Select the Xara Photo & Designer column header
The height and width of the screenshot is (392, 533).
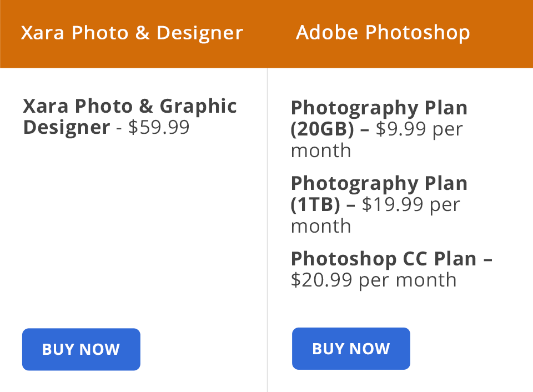(131, 33)
